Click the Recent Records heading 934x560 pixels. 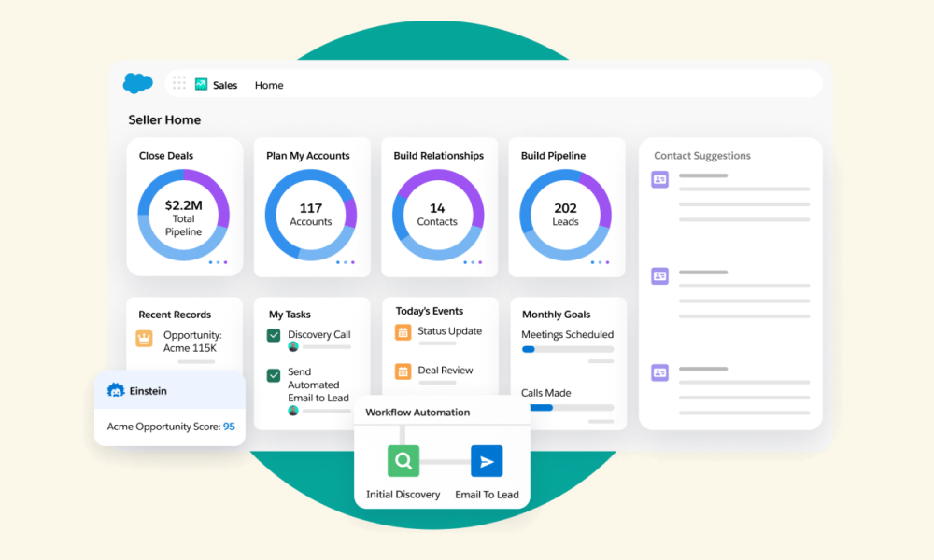175,315
